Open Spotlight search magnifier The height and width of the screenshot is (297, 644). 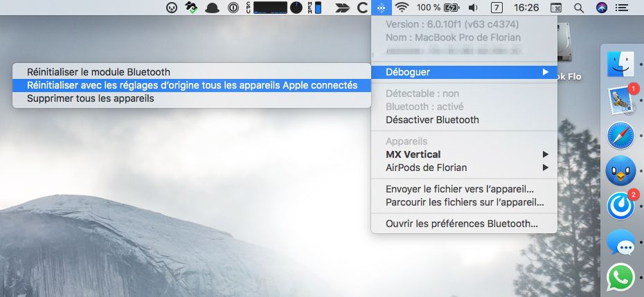pos(578,8)
